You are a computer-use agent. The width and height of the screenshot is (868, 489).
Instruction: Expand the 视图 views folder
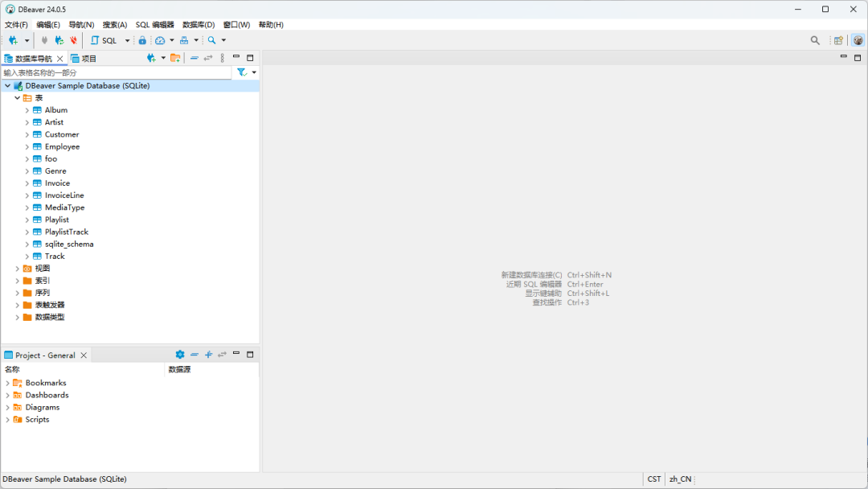coord(18,269)
